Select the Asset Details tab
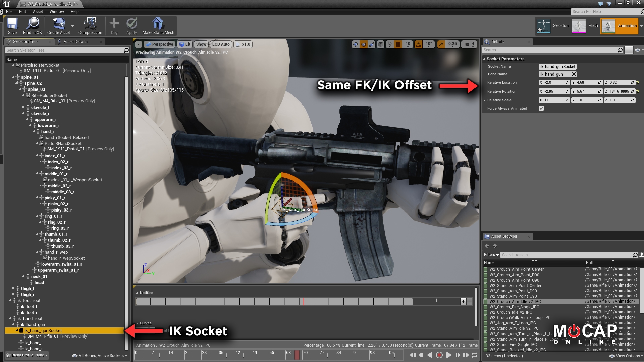The width and height of the screenshot is (644, 362). coord(75,41)
